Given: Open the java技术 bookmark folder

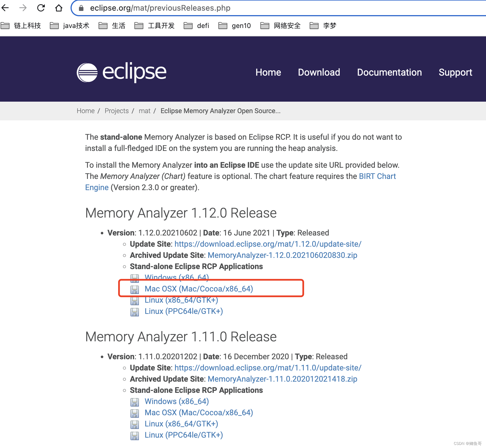Looking at the screenshot, I should click(x=69, y=26).
